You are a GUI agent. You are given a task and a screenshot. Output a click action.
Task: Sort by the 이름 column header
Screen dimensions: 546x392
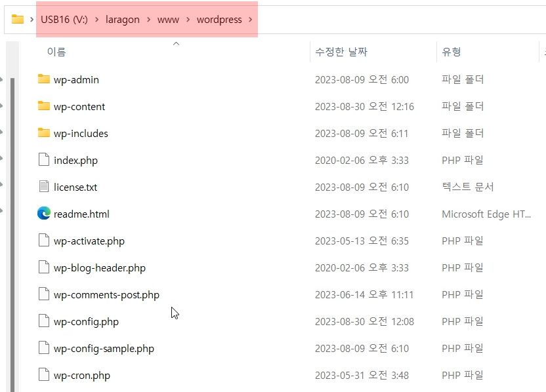point(56,52)
